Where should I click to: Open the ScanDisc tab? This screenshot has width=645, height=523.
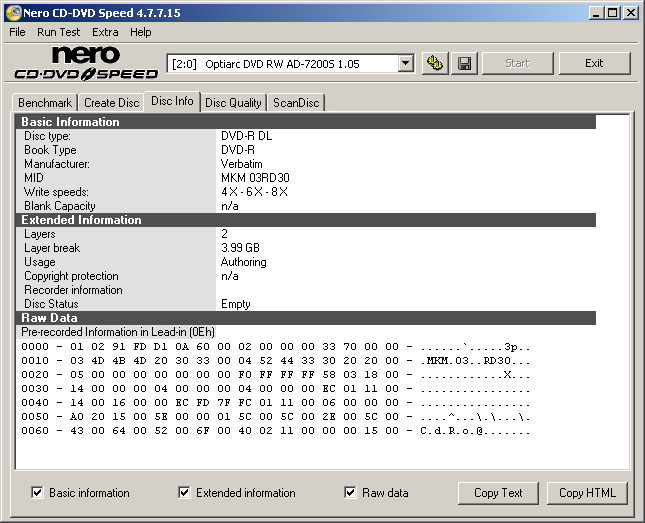click(x=296, y=103)
